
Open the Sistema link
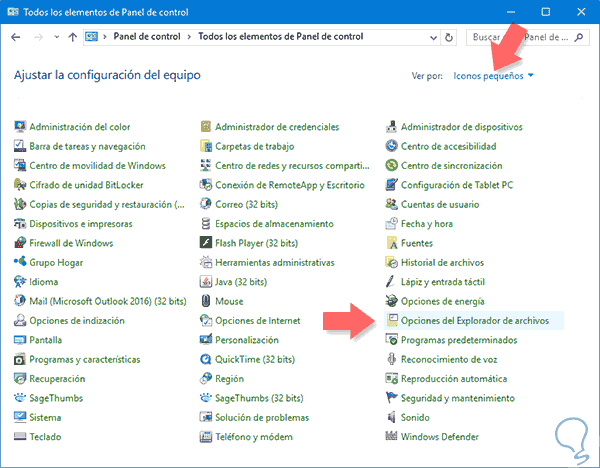tap(45, 417)
